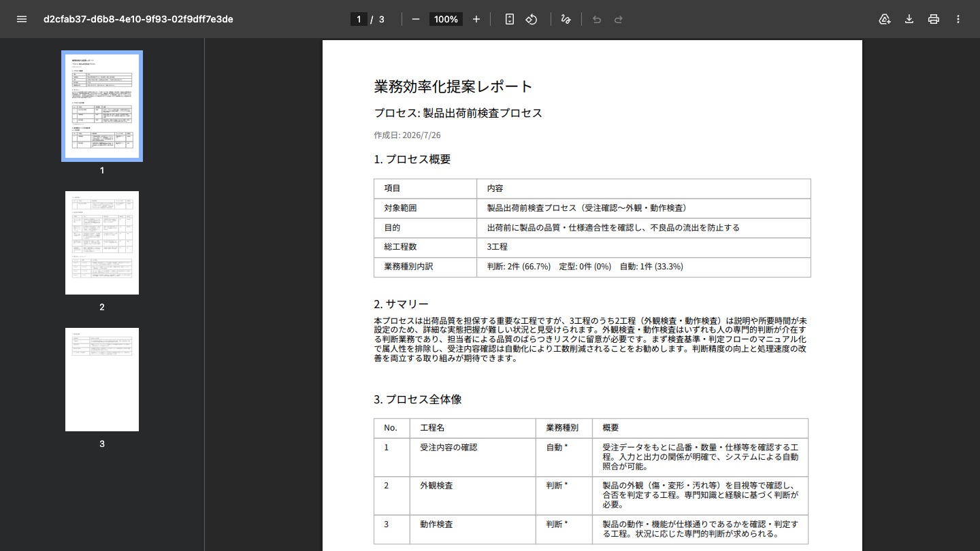Click the 自動 * cell
Viewport: 980px width, 551px height.
564,457
